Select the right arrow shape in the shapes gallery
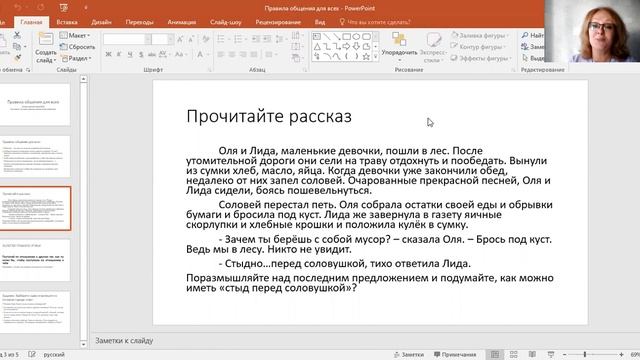 click(346, 47)
